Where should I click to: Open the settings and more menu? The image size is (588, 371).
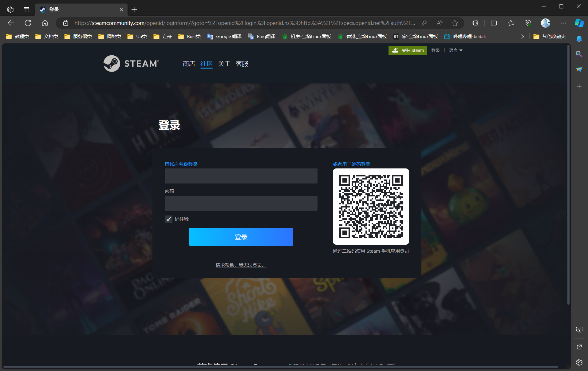563,23
